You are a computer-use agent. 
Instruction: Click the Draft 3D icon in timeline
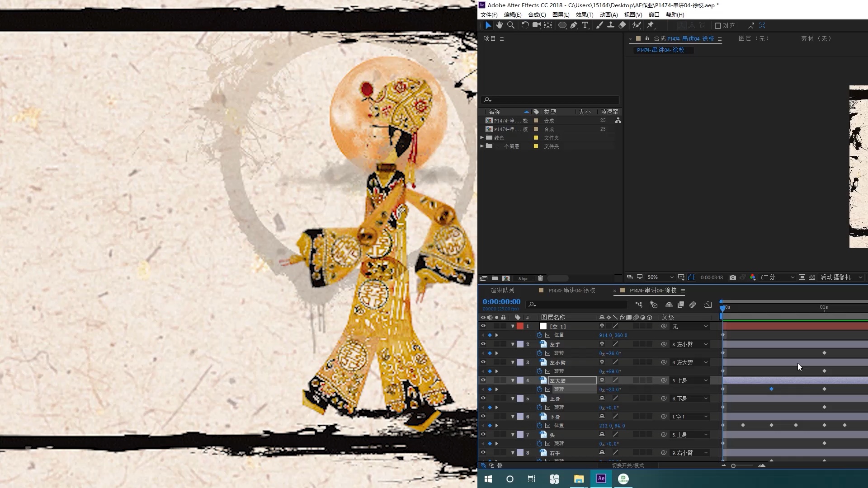654,305
